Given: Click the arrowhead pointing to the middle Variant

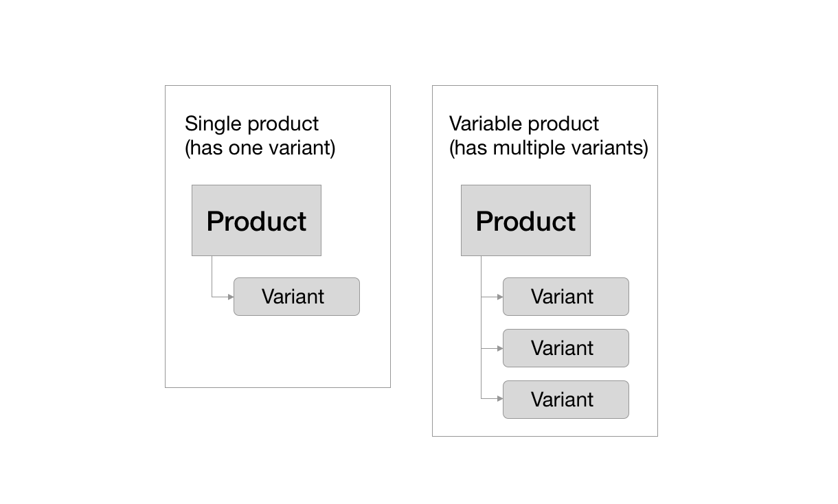Looking at the screenshot, I should click(500, 348).
